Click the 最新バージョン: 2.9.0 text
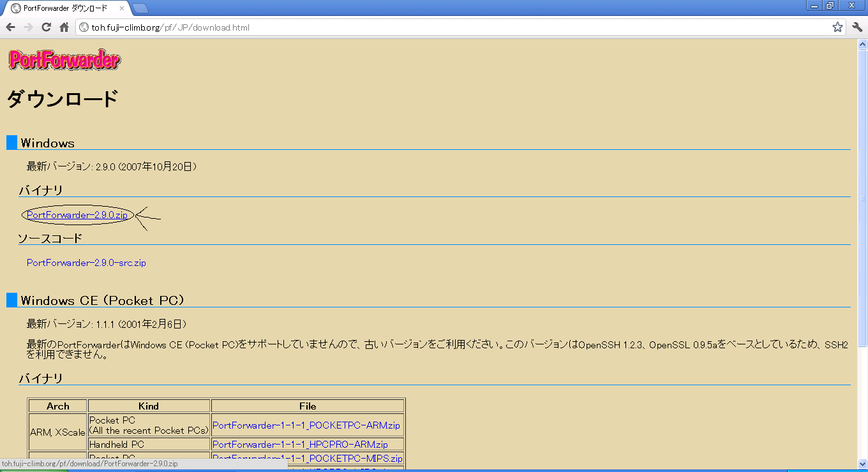Viewport: 868px width, 472px height. [x=112, y=166]
